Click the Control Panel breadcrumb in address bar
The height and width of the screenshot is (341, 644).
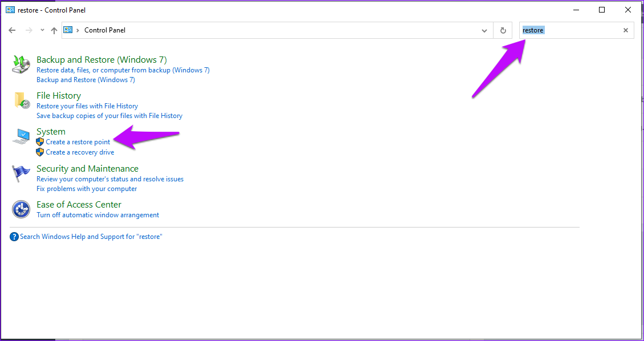(x=105, y=30)
